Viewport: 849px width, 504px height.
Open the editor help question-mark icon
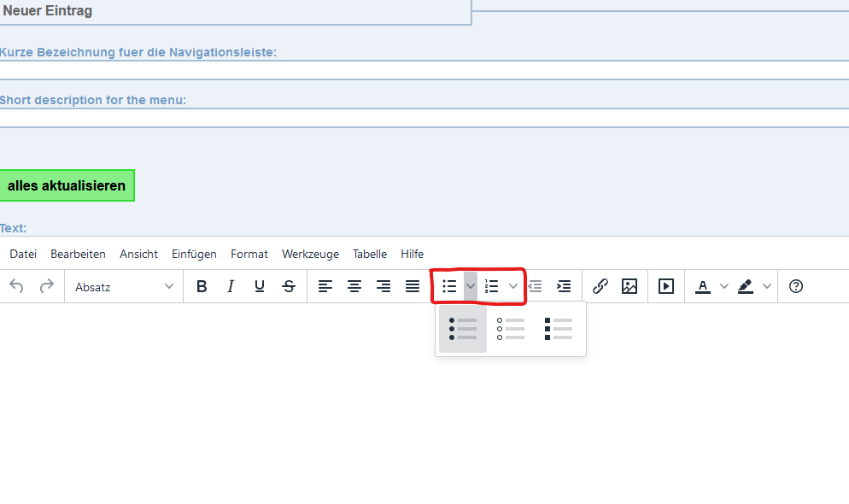coord(796,286)
